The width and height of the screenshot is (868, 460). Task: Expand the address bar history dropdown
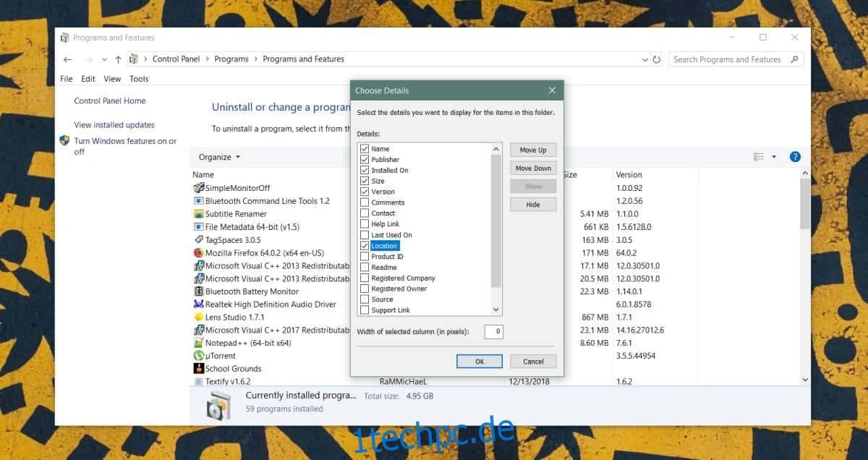(x=644, y=59)
